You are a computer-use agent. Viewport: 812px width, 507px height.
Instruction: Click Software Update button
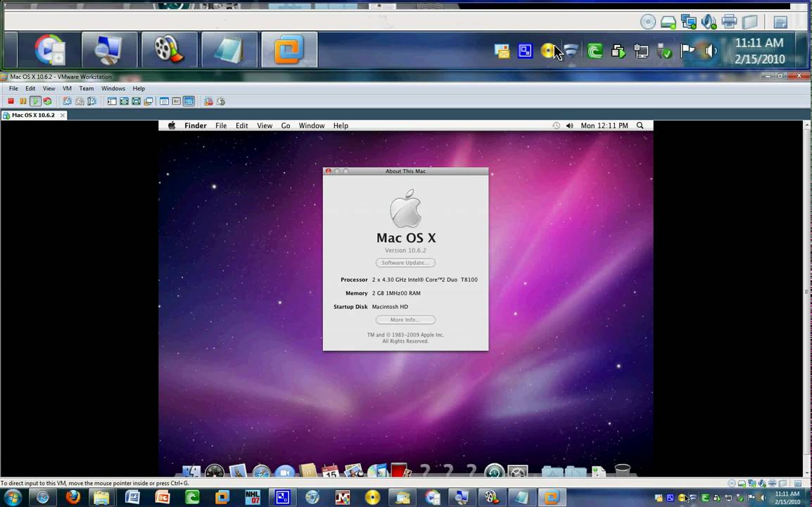(405, 263)
